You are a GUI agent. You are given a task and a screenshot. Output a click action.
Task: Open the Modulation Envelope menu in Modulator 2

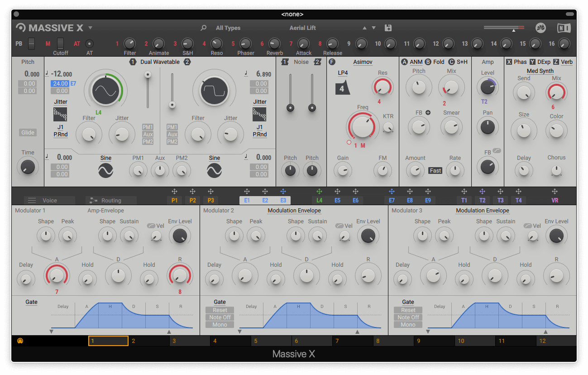pos(294,211)
